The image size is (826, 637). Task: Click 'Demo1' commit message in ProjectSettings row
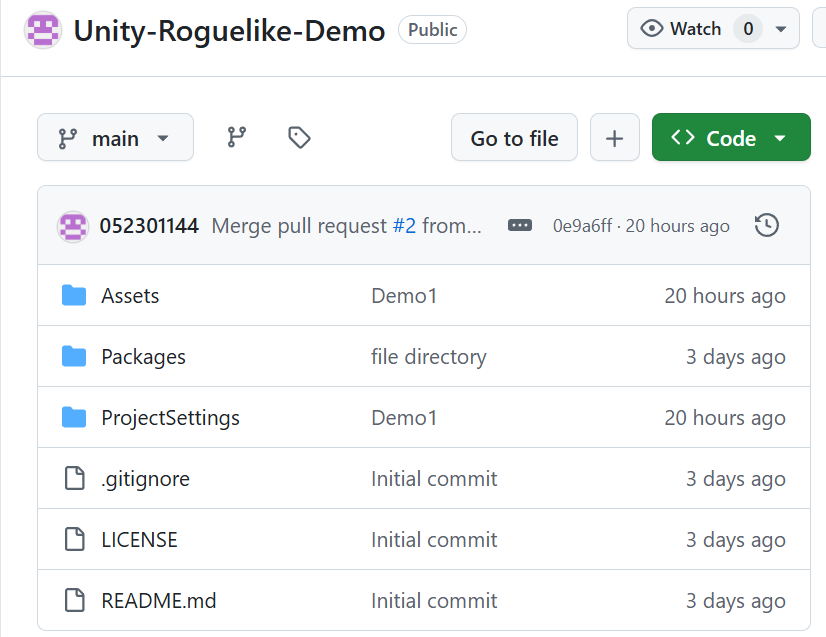(404, 418)
